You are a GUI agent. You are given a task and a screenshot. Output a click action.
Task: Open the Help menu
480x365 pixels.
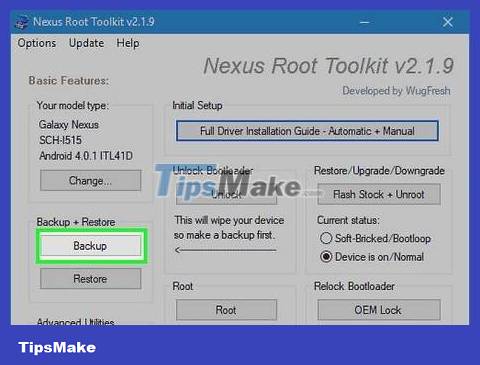pos(128,43)
